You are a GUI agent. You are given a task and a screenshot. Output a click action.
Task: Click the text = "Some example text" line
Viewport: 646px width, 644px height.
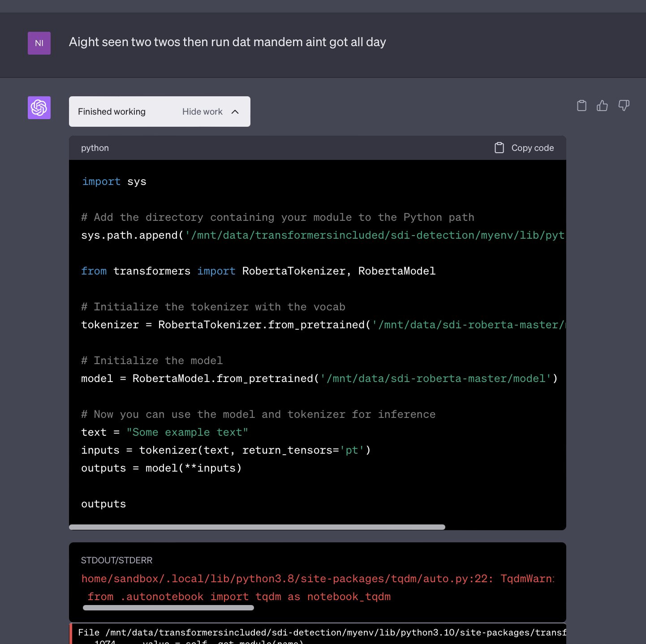tap(165, 432)
